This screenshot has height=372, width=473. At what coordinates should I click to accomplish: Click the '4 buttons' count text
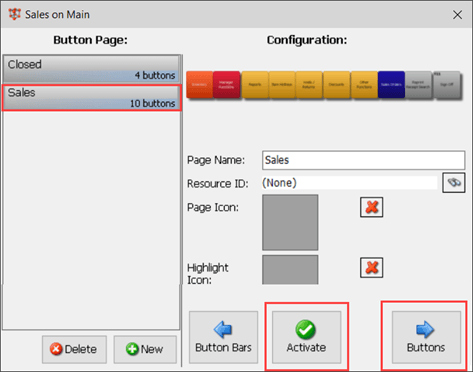click(155, 76)
